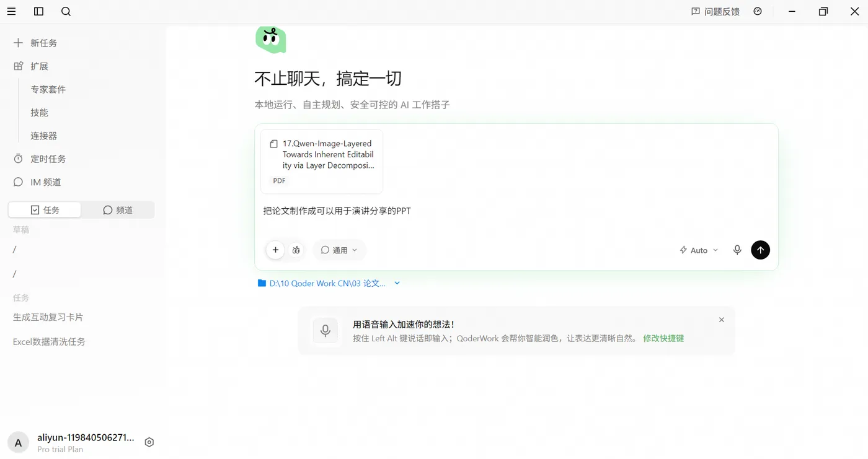868x459 pixels.
Task: Dismiss the voice input tip banner
Action: coord(722,320)
